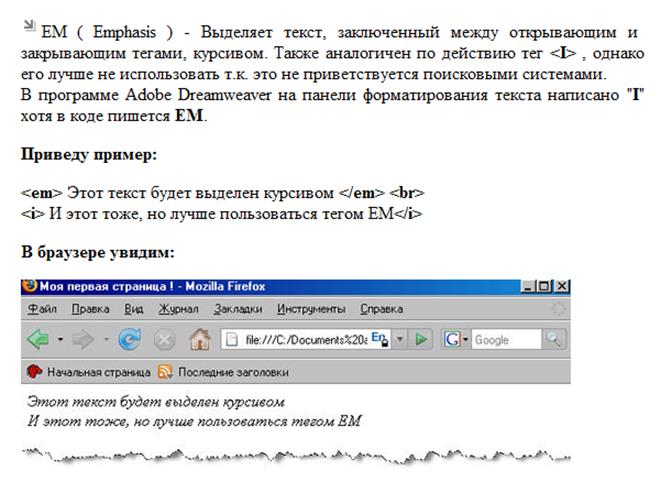661x493 pixels.
Task: Open the Справка menu
Action: 382,309
